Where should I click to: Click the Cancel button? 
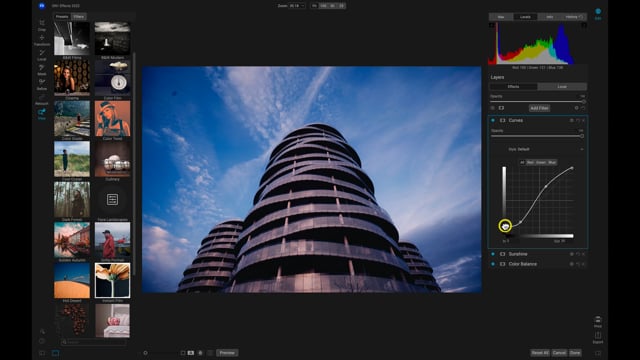[559, 353]
